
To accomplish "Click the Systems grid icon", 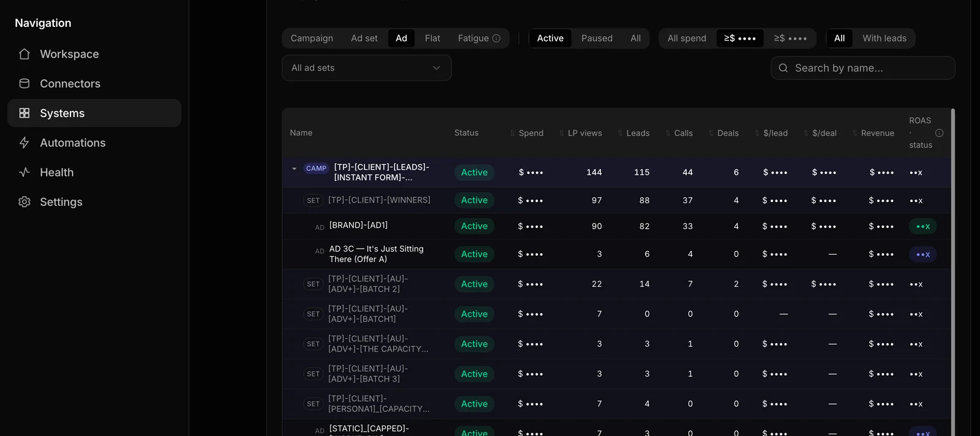I will coord(24,113).
